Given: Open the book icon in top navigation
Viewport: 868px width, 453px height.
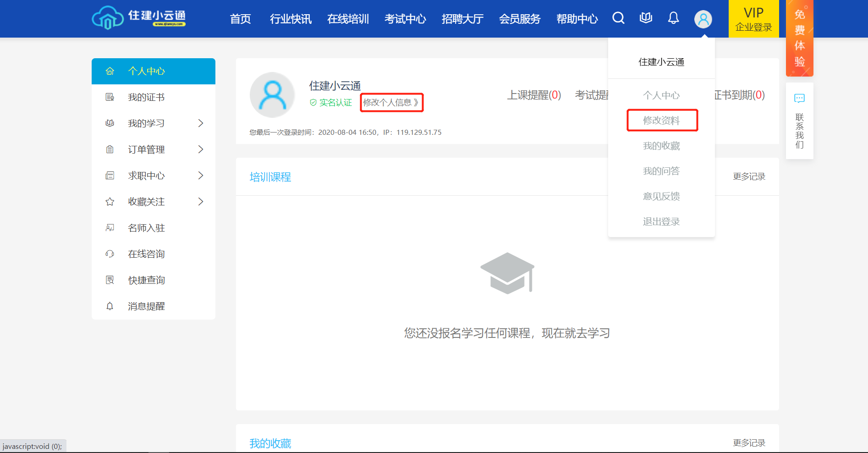Looking at the screenshot, I should [x=646, y=18].
